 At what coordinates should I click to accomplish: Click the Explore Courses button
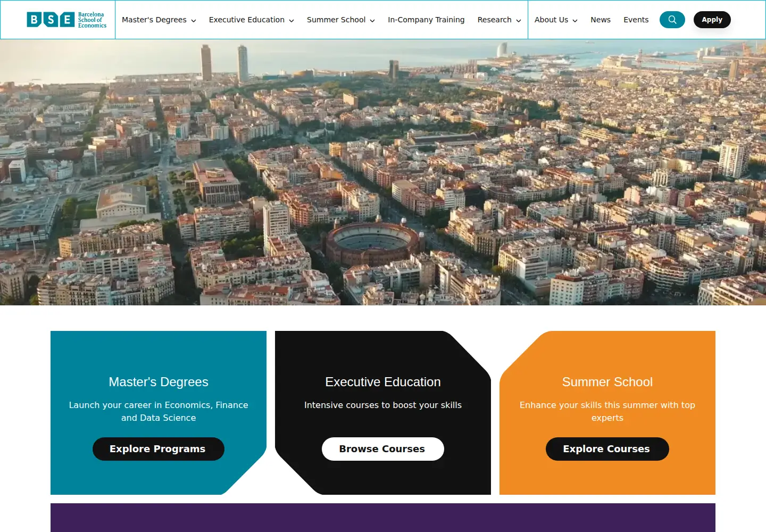[607, 449]
